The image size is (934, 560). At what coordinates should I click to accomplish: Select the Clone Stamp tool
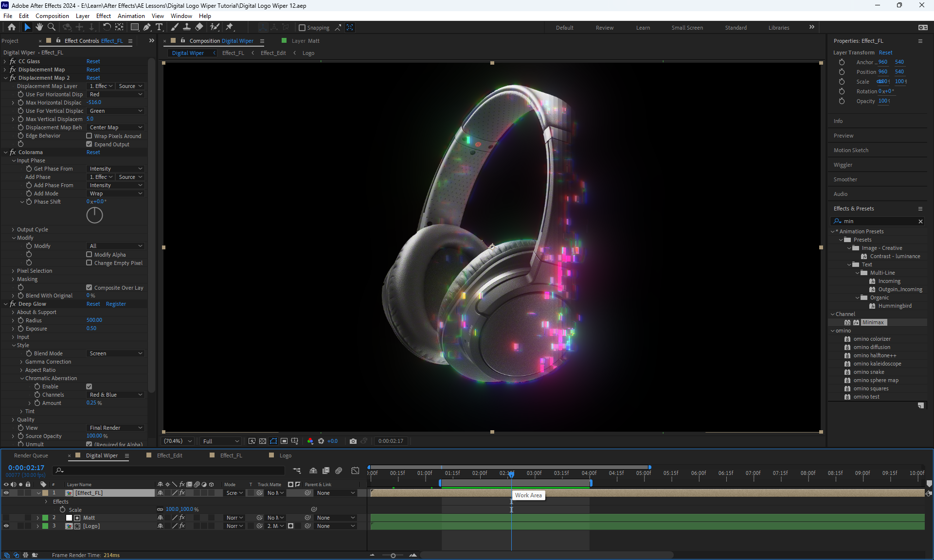click(x=186, y=27)
